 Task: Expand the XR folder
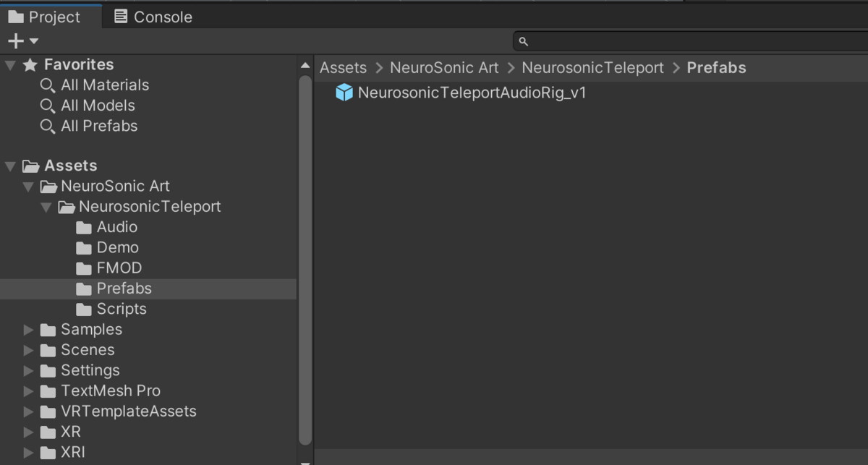point(28,432)
